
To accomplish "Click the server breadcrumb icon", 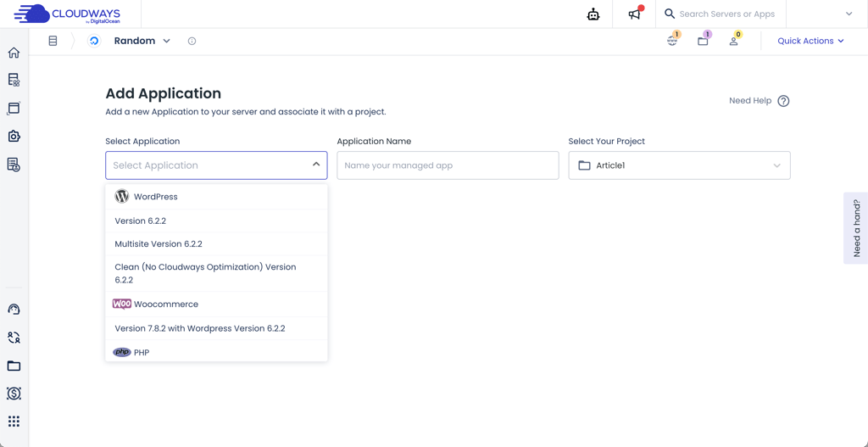I will pos(53,41).
